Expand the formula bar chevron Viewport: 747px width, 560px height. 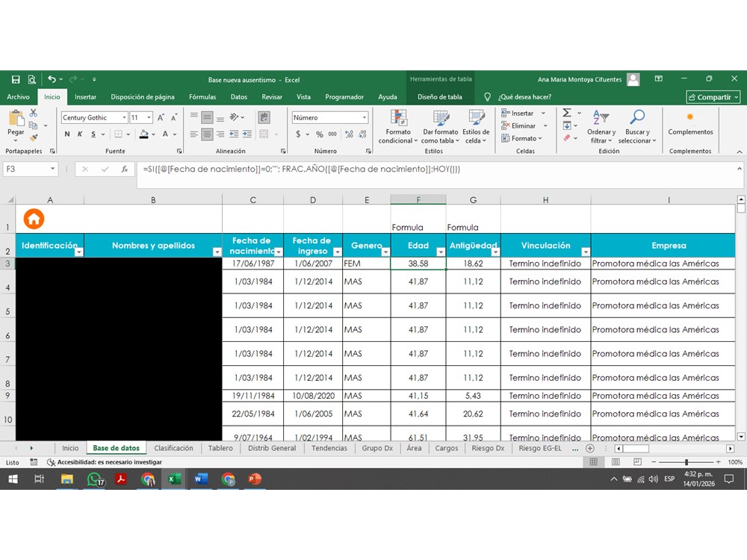coord(739,169)
